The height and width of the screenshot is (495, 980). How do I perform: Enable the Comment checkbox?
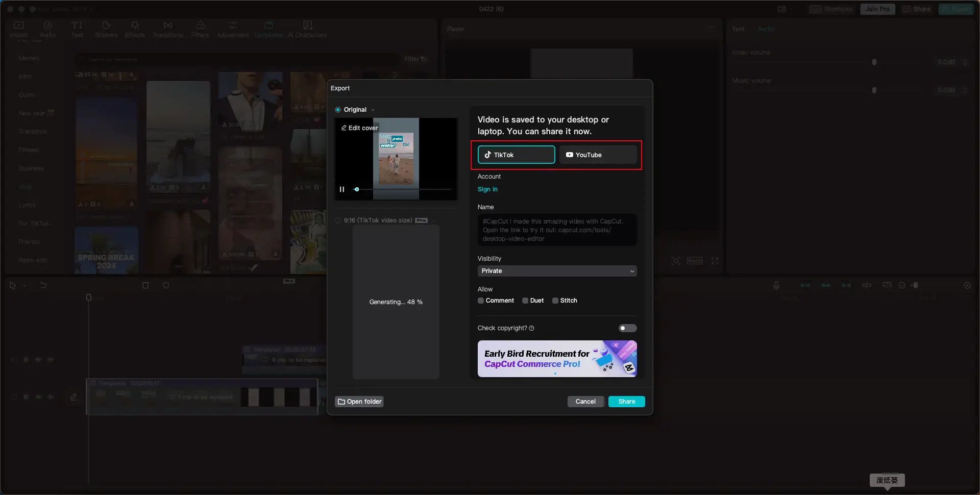click(x=480, y=301)
